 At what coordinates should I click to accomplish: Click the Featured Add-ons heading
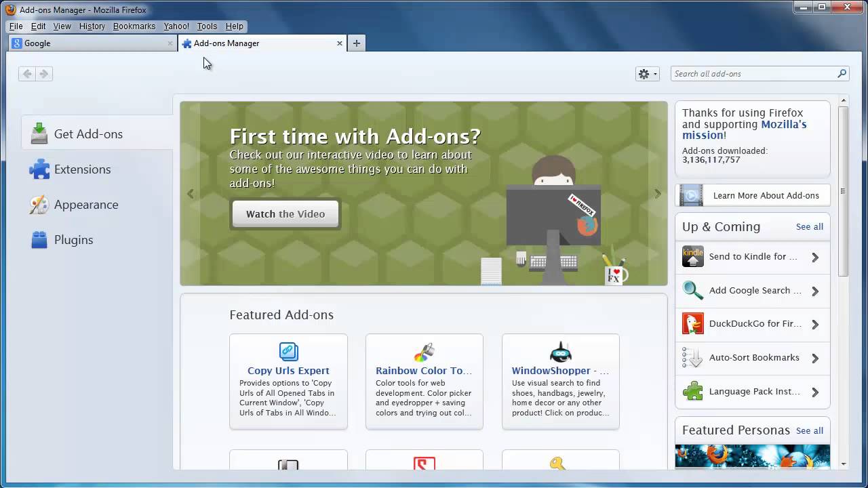[x=281, y=314]
